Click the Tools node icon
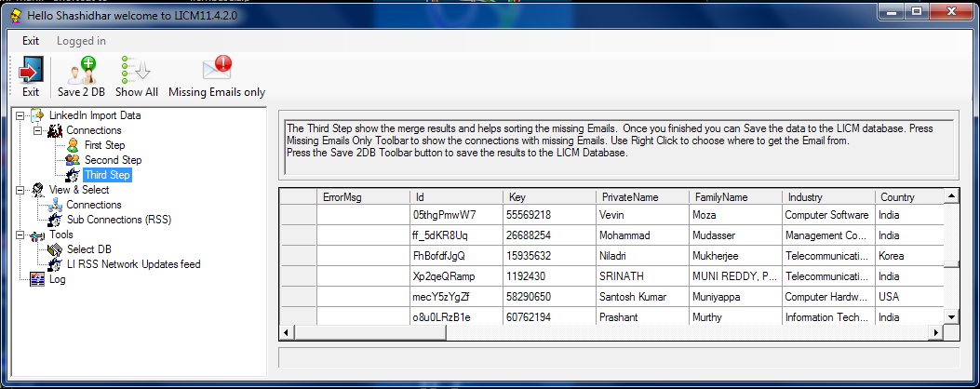 pyautogui.click(x=38, y=235)
